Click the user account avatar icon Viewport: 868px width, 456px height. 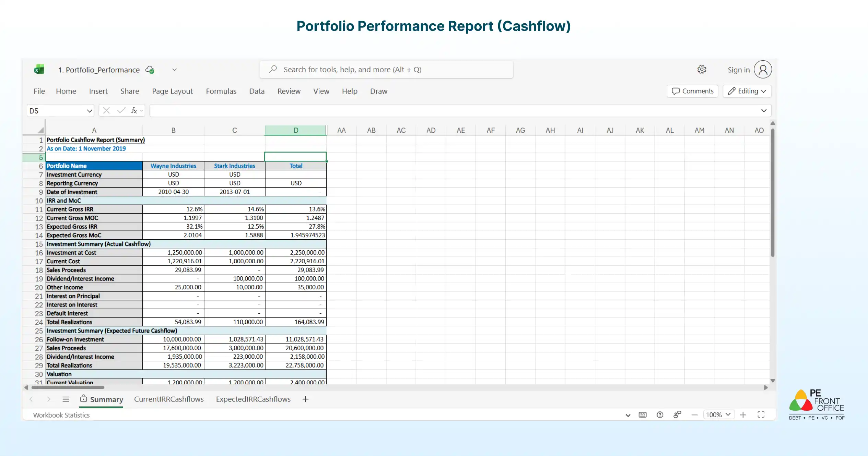pos(763,70)
